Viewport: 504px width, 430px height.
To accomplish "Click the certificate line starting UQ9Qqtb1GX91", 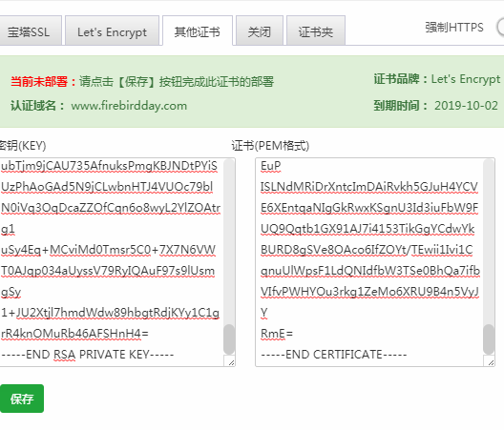I will (367, 229).
